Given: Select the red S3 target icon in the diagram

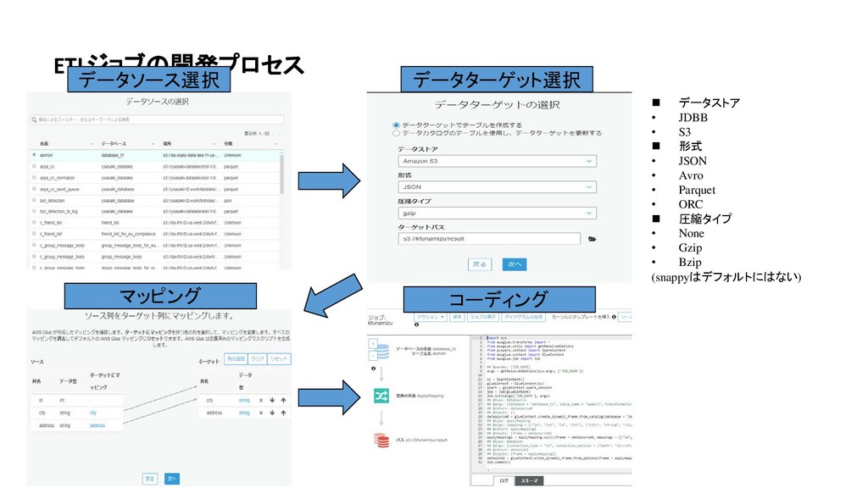Looking at the screenshot, I should point(381,441).
